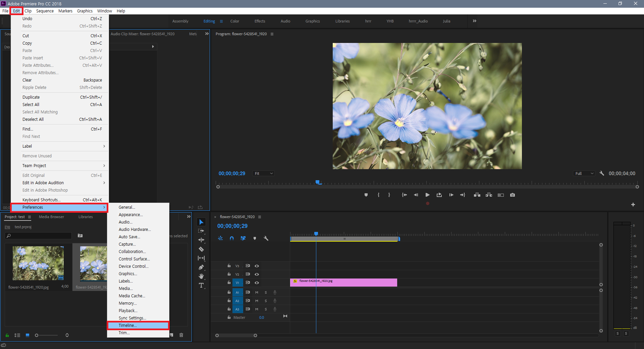644x349 pixels.
Task: Open the Sequence menu
Action: click(45, 11)
